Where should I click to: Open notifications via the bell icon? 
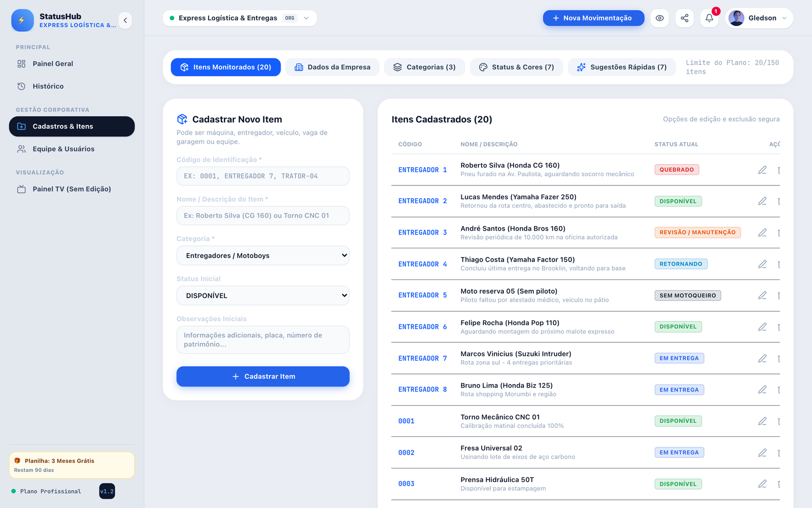point(709,18)
